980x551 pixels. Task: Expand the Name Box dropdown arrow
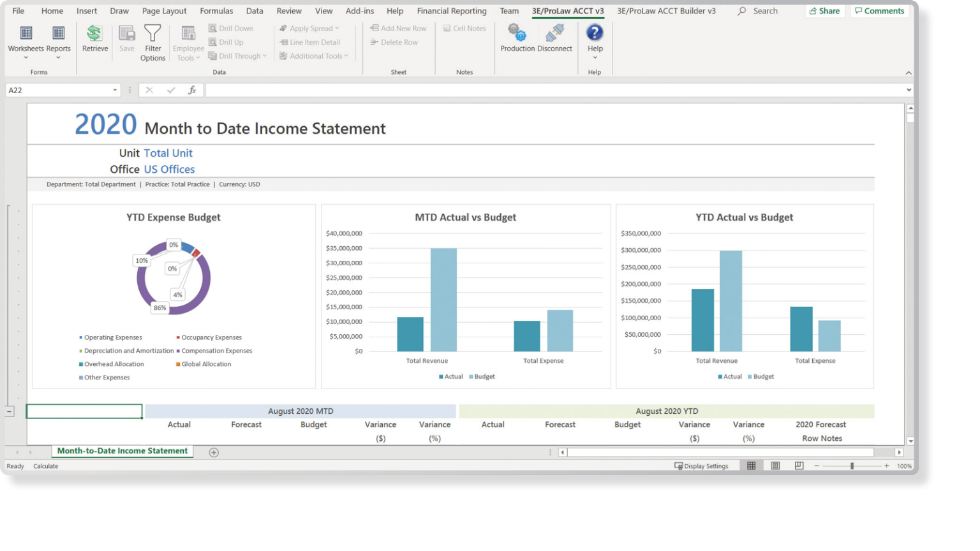115,91
